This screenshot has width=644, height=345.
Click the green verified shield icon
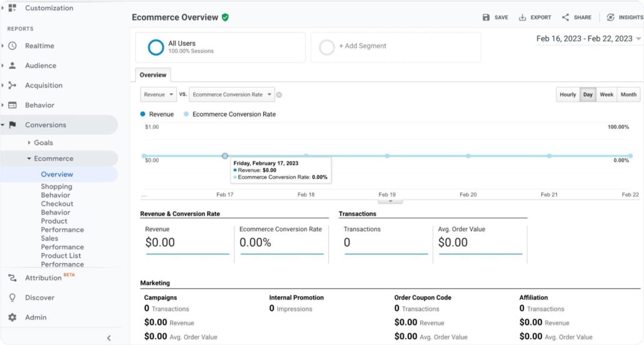[225, 18]
